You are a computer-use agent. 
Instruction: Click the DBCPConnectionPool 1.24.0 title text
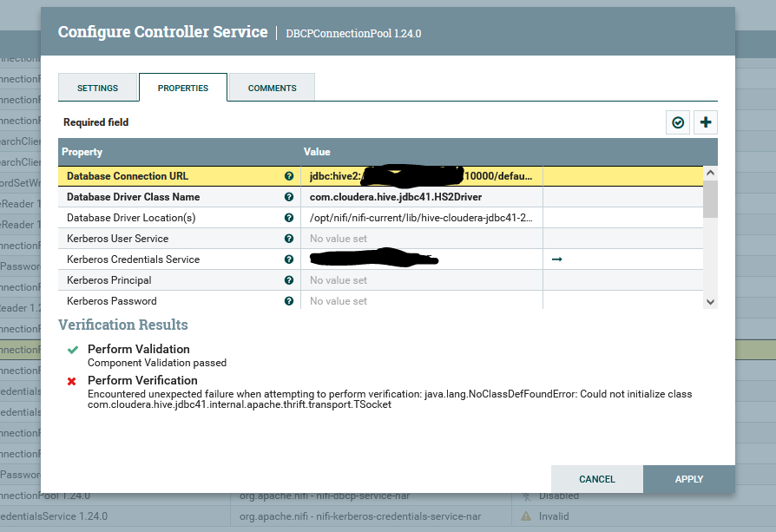pyautogui.click(x=353, y=34)
